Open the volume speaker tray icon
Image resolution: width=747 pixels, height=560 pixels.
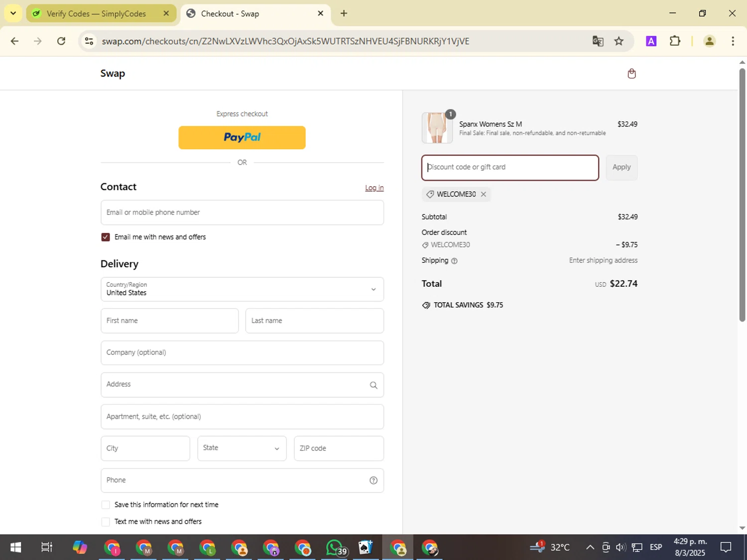621,548
